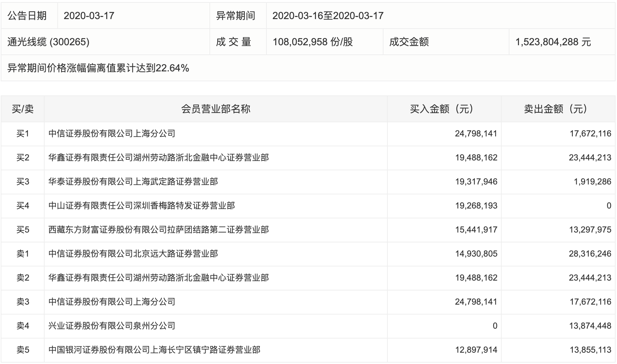Open 中信证券上海分公司 in the 买1 row
The image size is (617, 364).
pyautogui.click(x=112, y=134)
